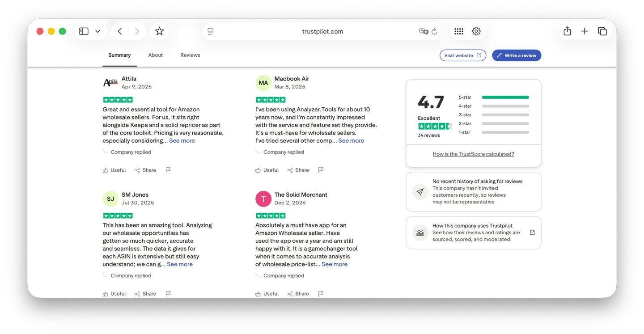Open The Solid Merchant reviewer avatar

point(263,199)
